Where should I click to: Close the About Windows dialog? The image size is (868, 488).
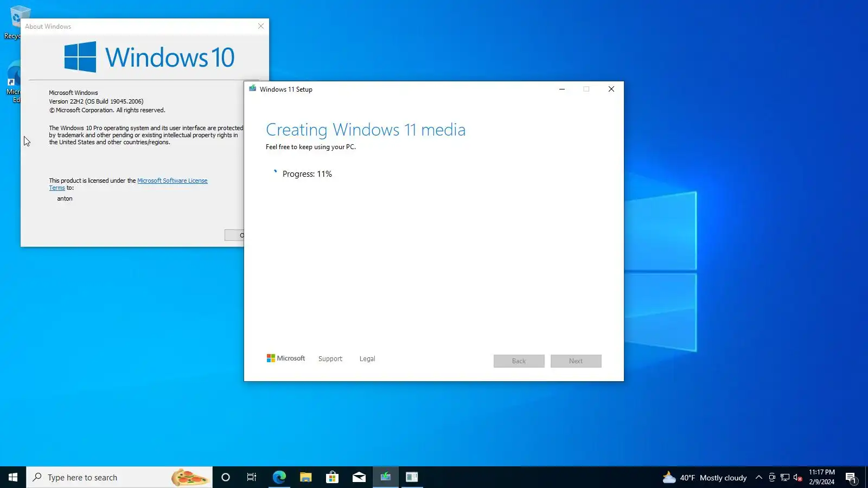[x=261, y=26]
